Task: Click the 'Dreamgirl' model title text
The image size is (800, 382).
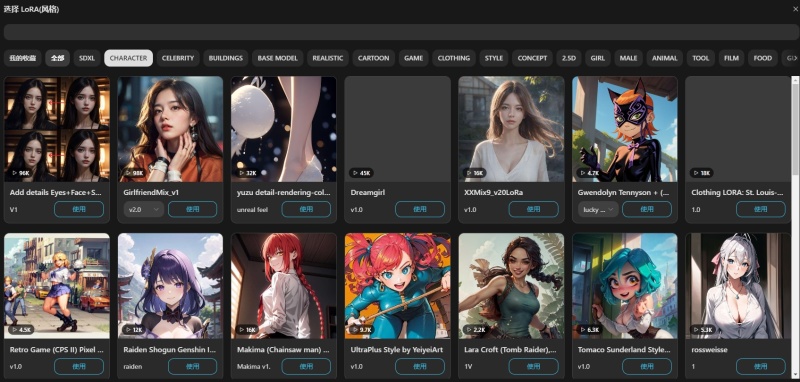Action: [367, 193]
